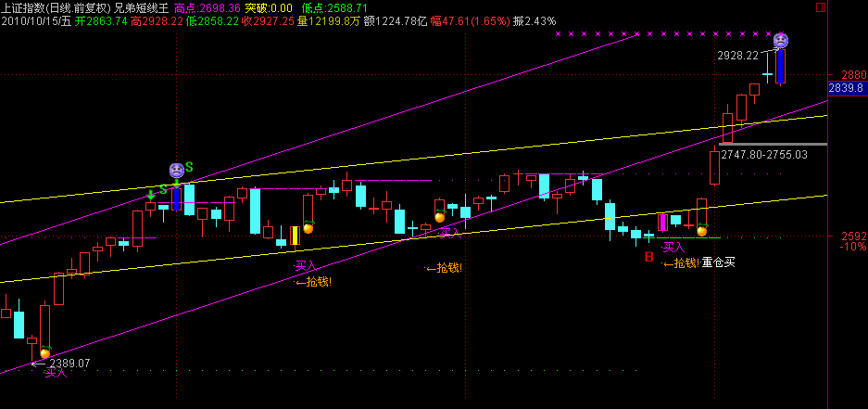Click the amplitude 振2.43%
Image resolution: width=868 pixels, height=409 pixels.
[x=535, y=21]
